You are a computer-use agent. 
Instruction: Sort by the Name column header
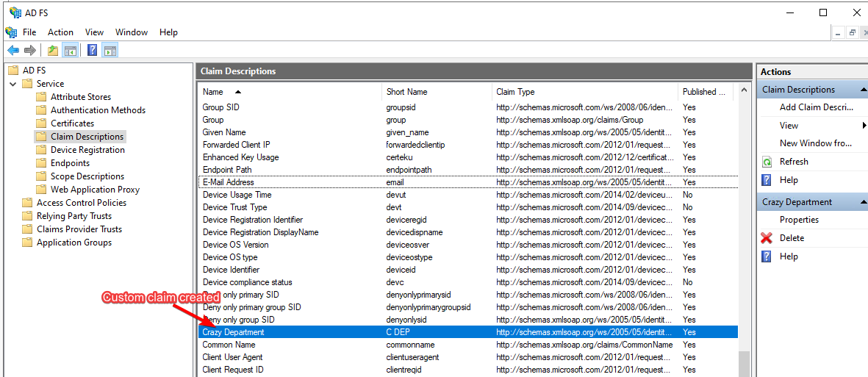coord(212,92)
